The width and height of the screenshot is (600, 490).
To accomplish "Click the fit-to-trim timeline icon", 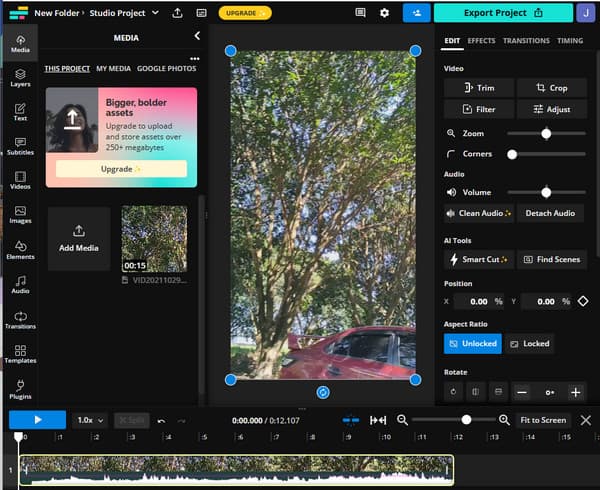I will tap(378, 420).
